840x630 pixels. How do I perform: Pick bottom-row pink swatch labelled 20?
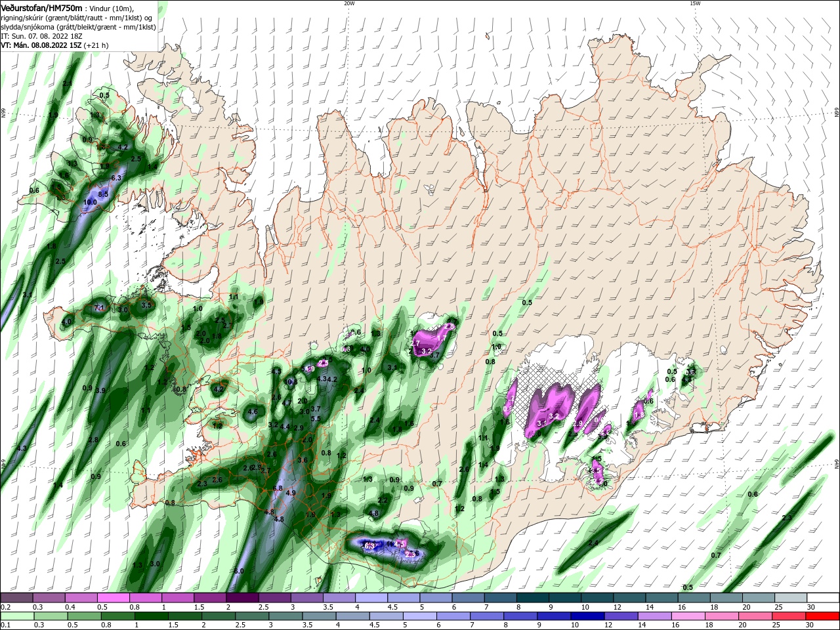click(x=755, y=616)
